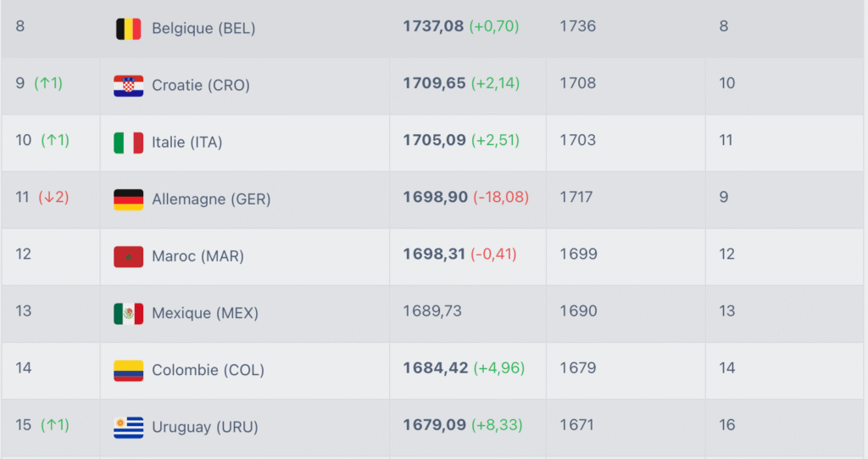Click the Morocco flag icon
868x459 pixels.
click(x=129, y=257)
